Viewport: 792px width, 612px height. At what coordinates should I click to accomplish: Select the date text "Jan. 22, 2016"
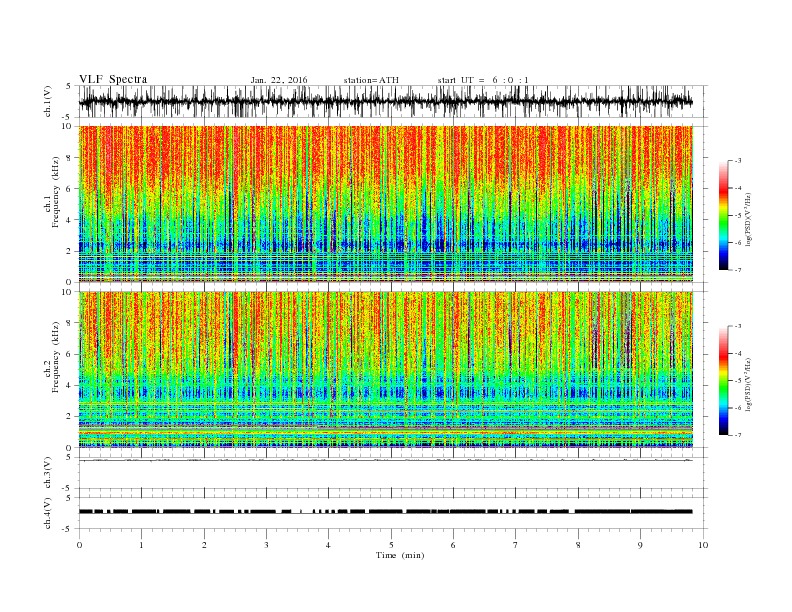pyautogui.click(x=279, y=80)
